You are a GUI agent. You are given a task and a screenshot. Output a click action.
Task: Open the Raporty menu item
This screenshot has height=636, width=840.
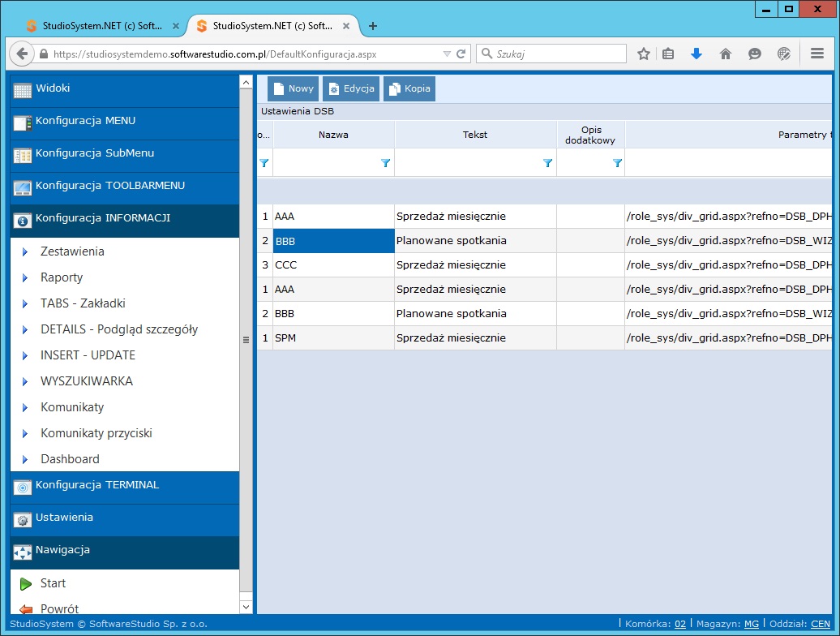pos(62,277)
